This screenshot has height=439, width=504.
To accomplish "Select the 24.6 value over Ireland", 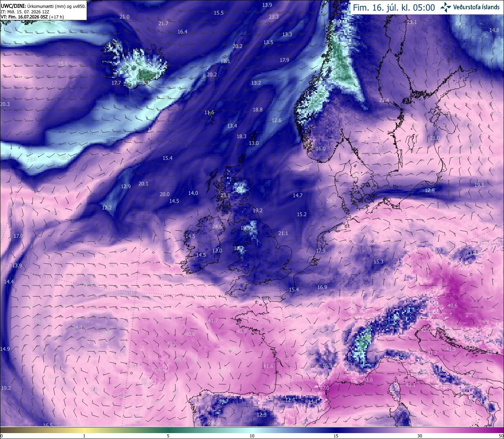I will click(217, 227).
